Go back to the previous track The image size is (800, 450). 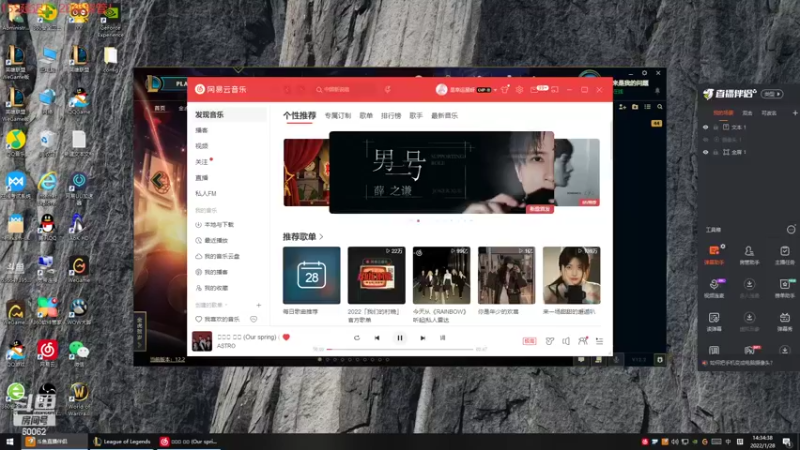click(377, 338)
